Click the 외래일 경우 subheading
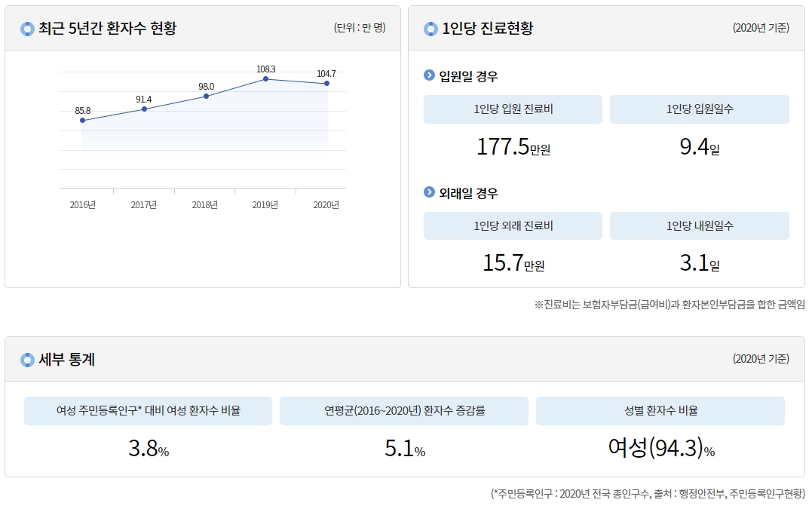 tap(468, 193)
